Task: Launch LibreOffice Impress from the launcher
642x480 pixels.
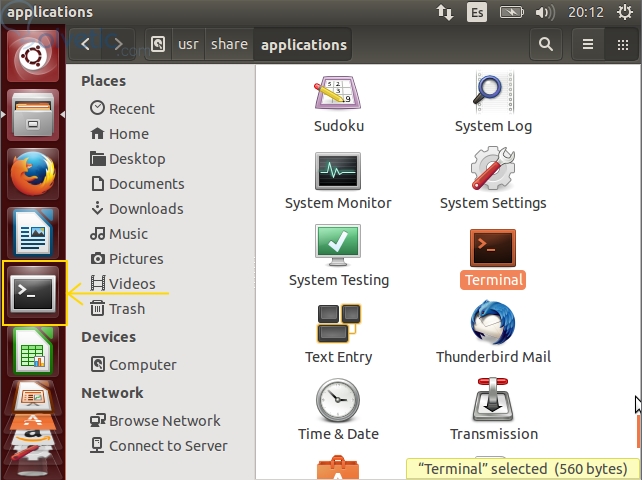Action: pos(33,397)
